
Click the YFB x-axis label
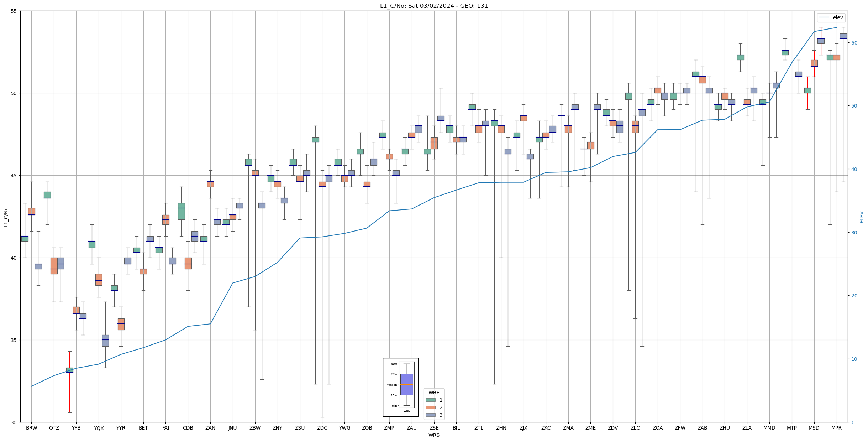coord(76,428)
